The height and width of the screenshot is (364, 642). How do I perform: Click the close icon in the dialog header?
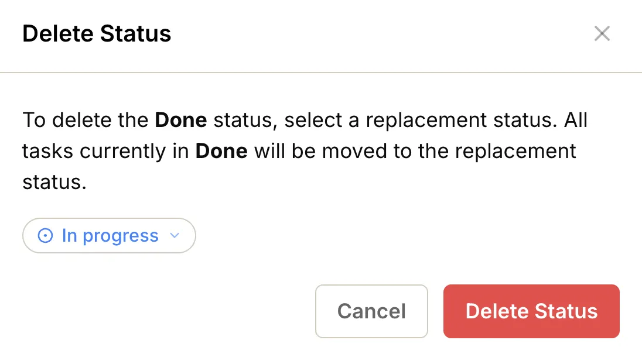(x=602, y=33)
